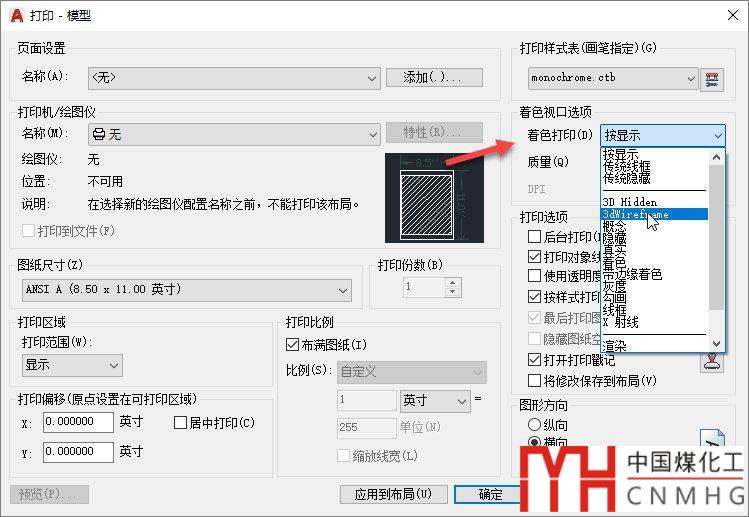The width and height of the screenshot is (749, 517).
Task: Increase the print copies stepper
Action: (x=453, y=282)
